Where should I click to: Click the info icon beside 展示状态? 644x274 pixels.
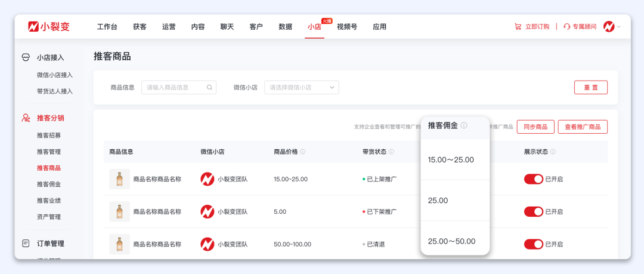(x=553, y=152)
